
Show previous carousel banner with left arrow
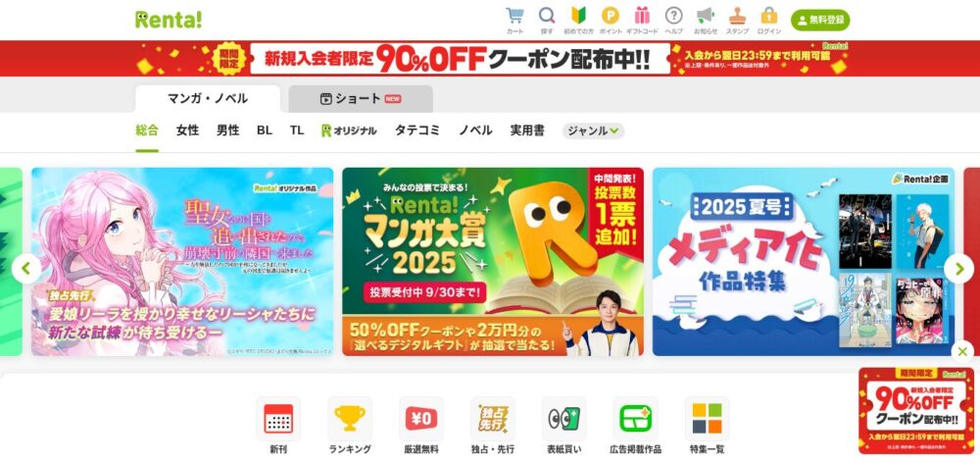click(26, 269)
